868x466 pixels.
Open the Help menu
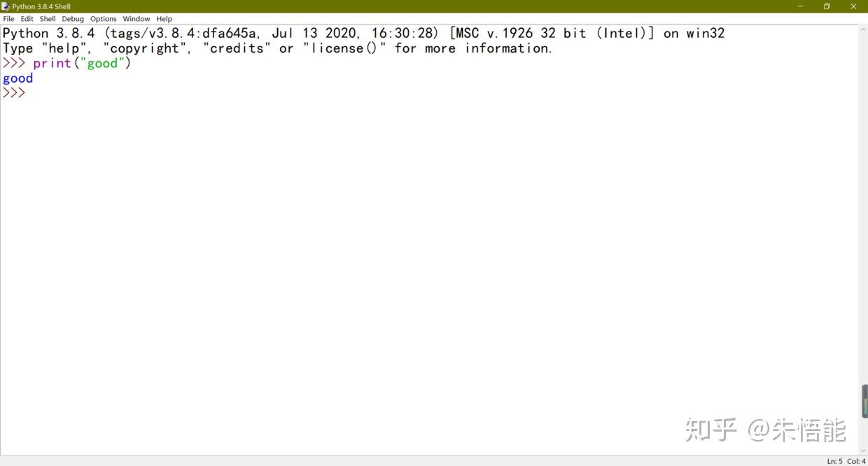164,19
